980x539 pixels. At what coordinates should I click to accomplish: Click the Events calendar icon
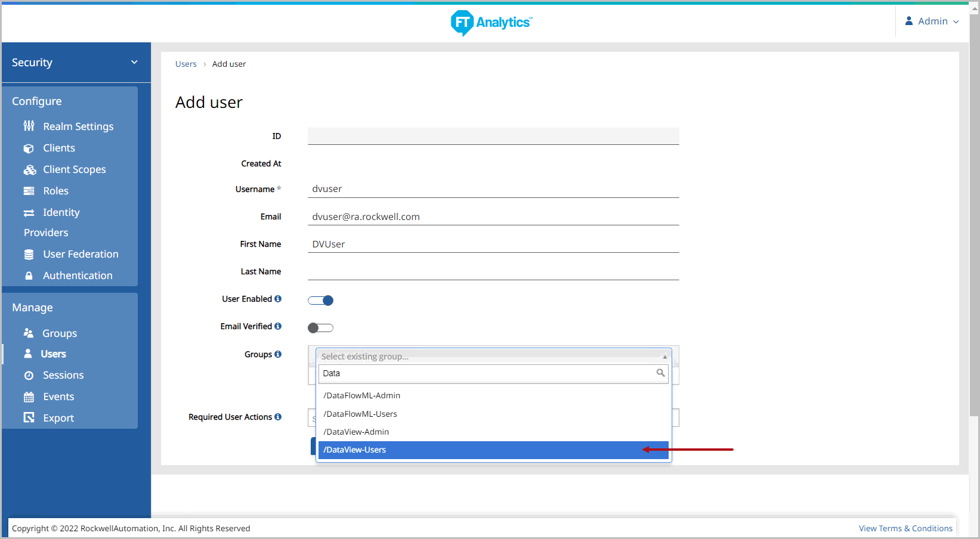tap(29, 397)
